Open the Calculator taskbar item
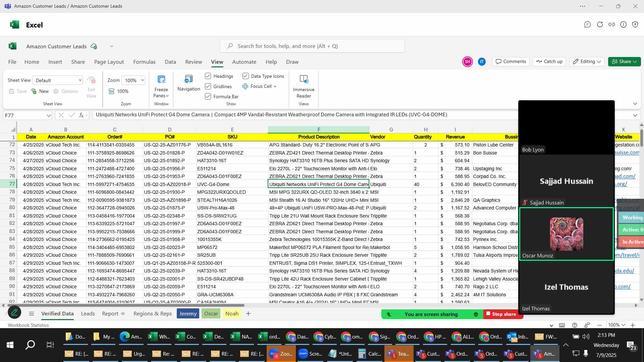This screenshot has height=362, width=644. pos(369,354)
